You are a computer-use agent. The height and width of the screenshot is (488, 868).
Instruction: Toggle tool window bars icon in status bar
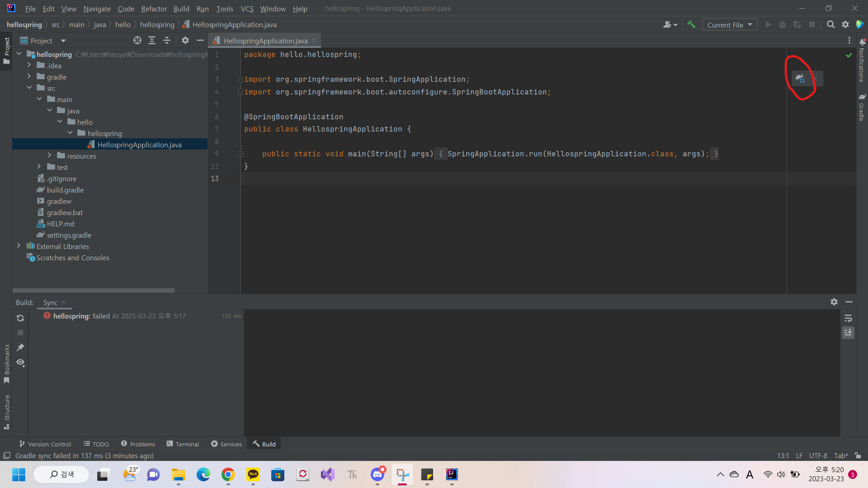(x=7, y=455)
